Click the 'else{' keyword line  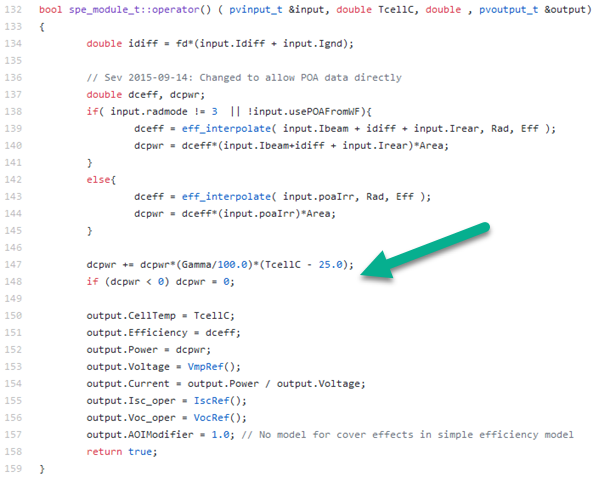101,179
